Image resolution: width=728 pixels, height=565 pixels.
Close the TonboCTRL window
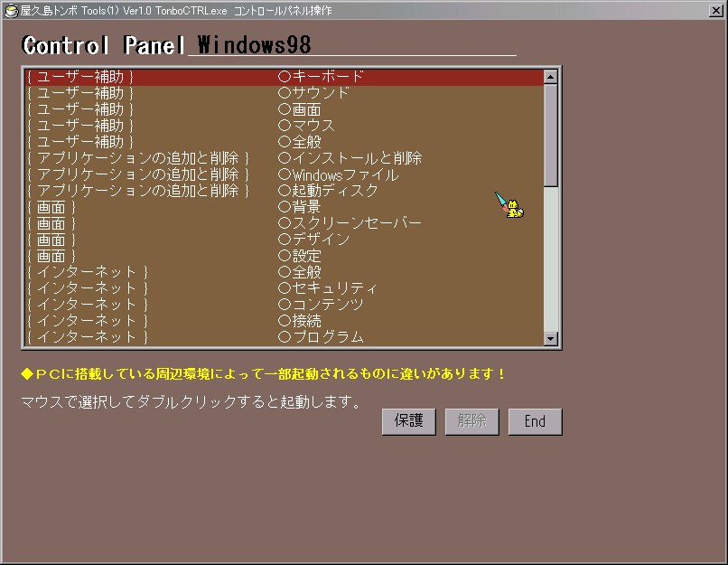(x=716, y=10)
